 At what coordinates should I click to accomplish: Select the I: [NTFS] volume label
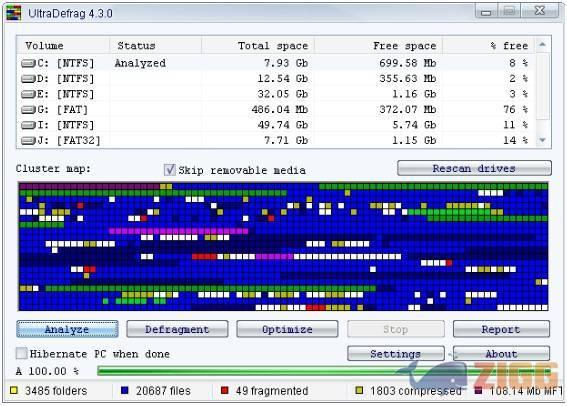tap(66, 125)
